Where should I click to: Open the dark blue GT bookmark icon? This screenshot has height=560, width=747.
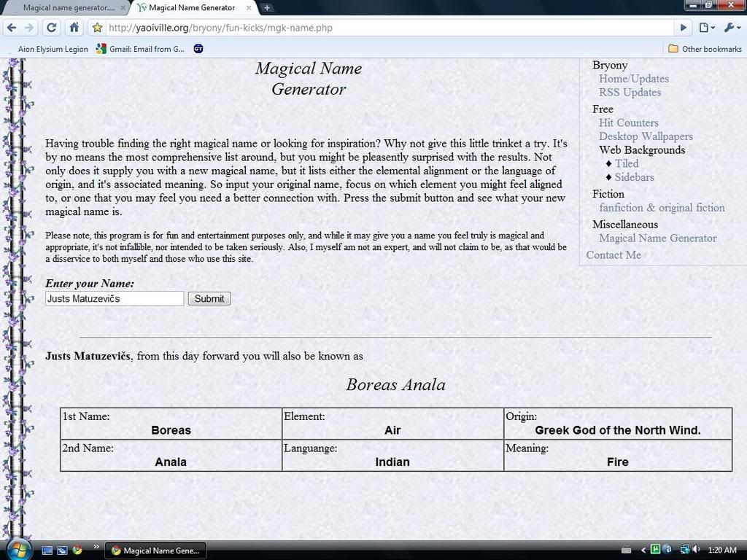198,49
